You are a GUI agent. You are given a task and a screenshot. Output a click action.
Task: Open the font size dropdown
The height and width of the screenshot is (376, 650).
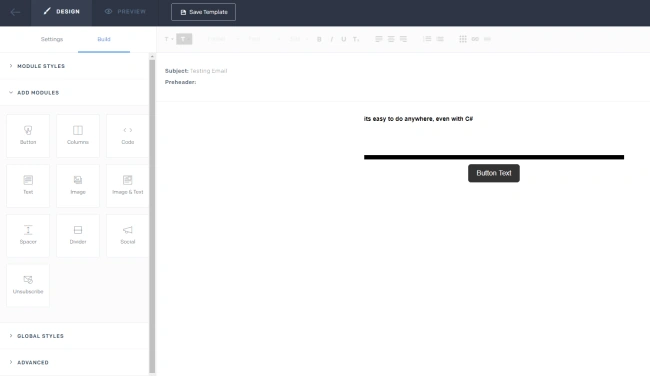click(x=299, y=39)
